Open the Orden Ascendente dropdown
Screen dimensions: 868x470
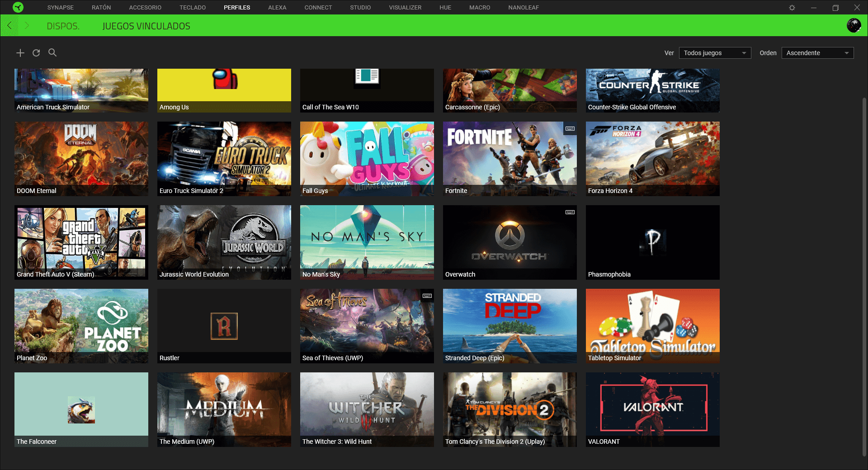click(x=817, y=53)
